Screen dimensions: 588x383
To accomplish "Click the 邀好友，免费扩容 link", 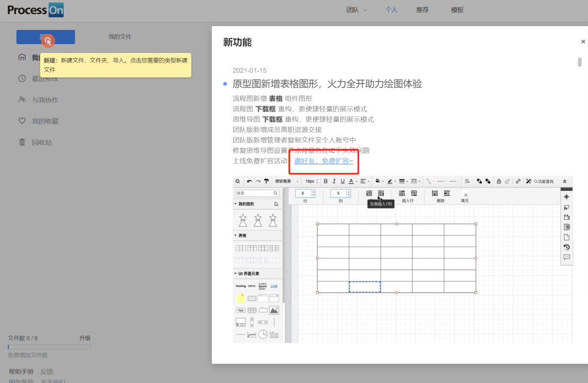I will tap(323, 161).
